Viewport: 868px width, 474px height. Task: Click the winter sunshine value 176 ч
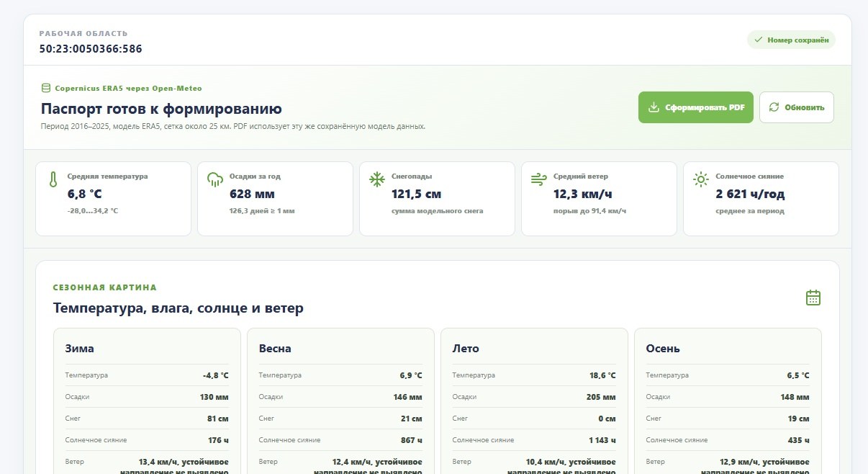pyautogui.click(x=218, y=440)
